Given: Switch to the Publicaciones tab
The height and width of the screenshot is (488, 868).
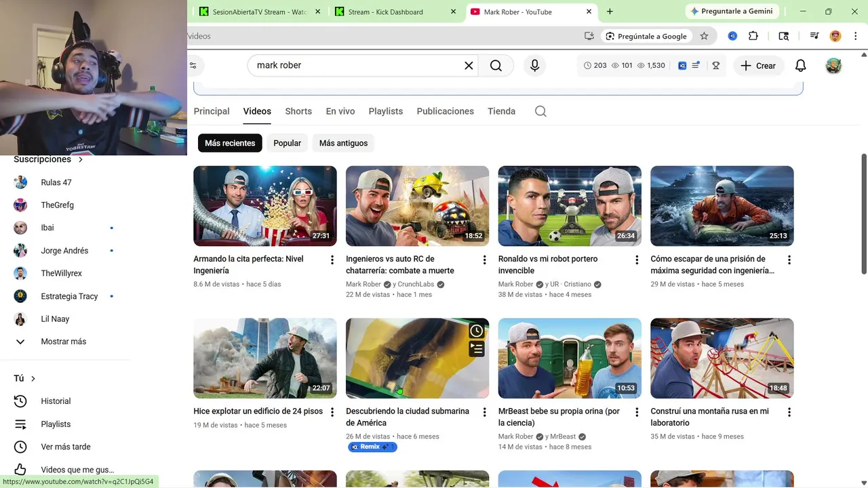Looking at the screenshot, I should pos(445,111).
